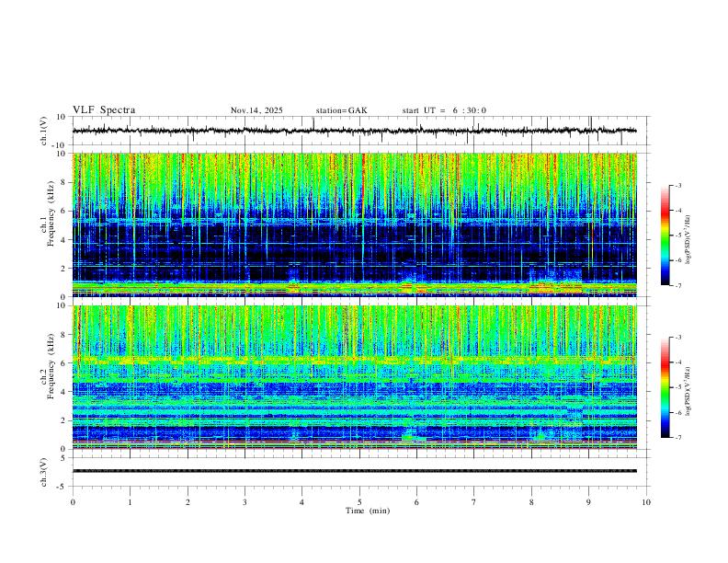The height and width of the screenshot is (563, 728).
Task: Click the ch.2 "Frequency (kHz)" axis label
Action: [x=51, y=366]
